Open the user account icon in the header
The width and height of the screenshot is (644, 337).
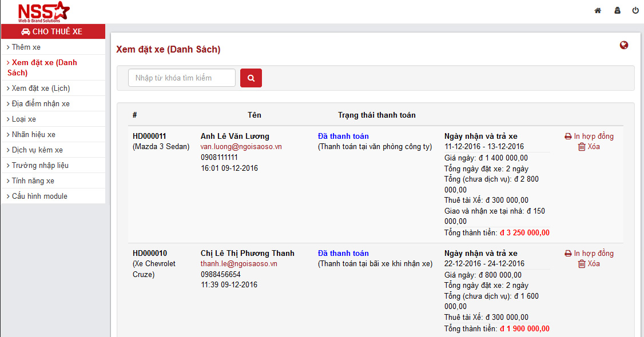click(617, 10)
